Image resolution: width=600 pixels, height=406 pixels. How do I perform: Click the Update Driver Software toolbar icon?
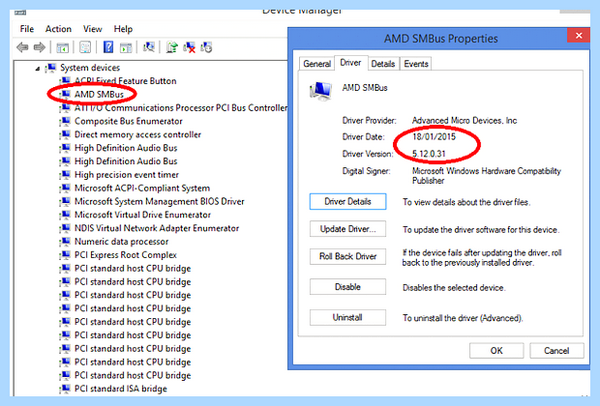pos(172,47)
